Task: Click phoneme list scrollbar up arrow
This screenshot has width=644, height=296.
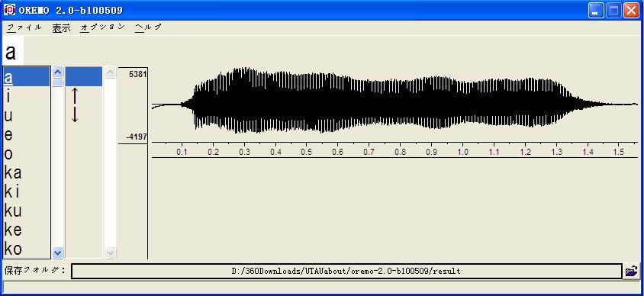Action: [x=58, y=72]
